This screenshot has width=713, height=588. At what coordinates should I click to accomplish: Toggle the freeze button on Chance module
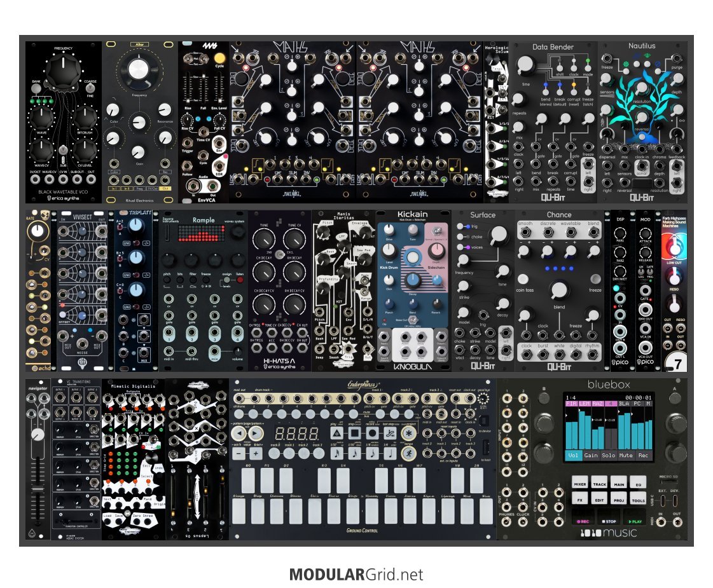tap(595, 279)
